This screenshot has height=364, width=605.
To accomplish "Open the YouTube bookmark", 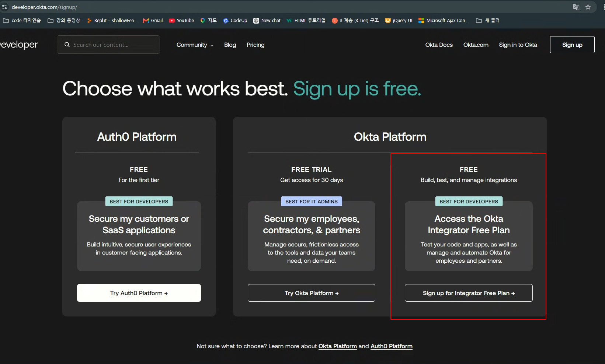I will (x=181, y=21).
